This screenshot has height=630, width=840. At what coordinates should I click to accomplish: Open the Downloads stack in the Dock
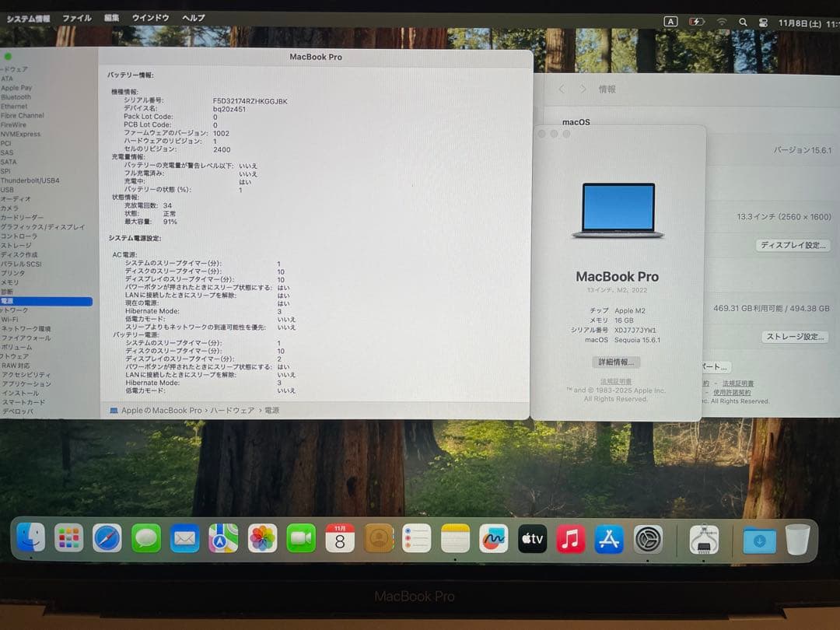tap(758, 538)
